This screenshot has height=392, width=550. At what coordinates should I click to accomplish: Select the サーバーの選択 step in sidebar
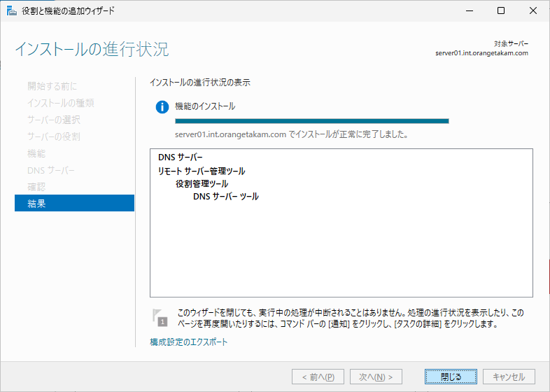pos(54,120)
